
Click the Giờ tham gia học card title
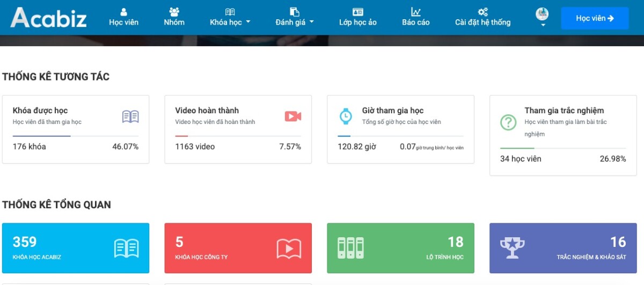click(393, 111)
